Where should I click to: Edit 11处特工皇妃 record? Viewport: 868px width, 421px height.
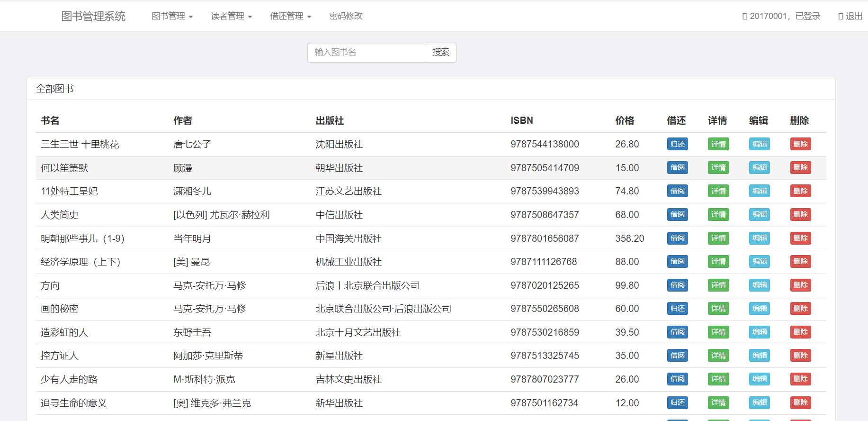tap(760, 191)
